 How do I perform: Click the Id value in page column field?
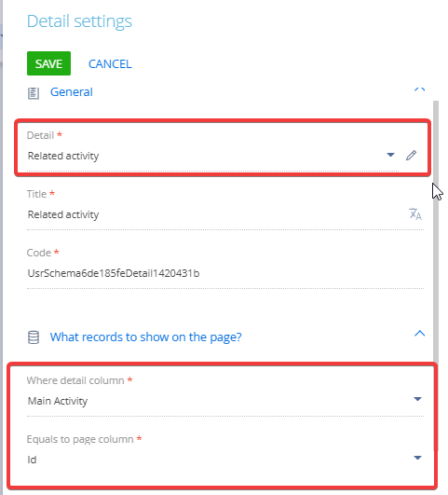[33, 460]
